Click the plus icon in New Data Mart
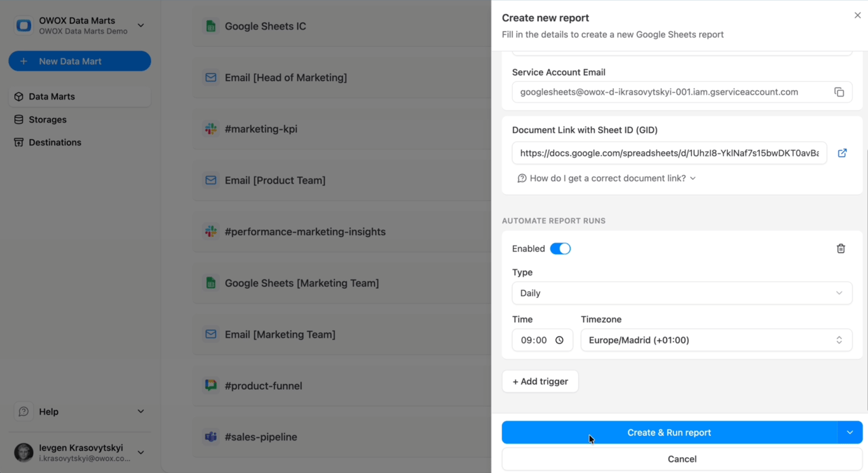This screenshot has height=473, width=868. coord(24,61)
